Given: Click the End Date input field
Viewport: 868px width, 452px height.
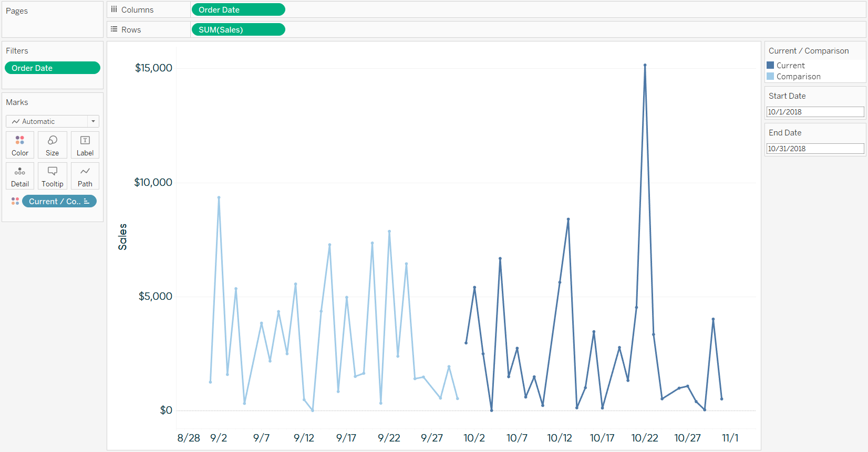Looking at the screenshot, I should click(x=815, y=149).
